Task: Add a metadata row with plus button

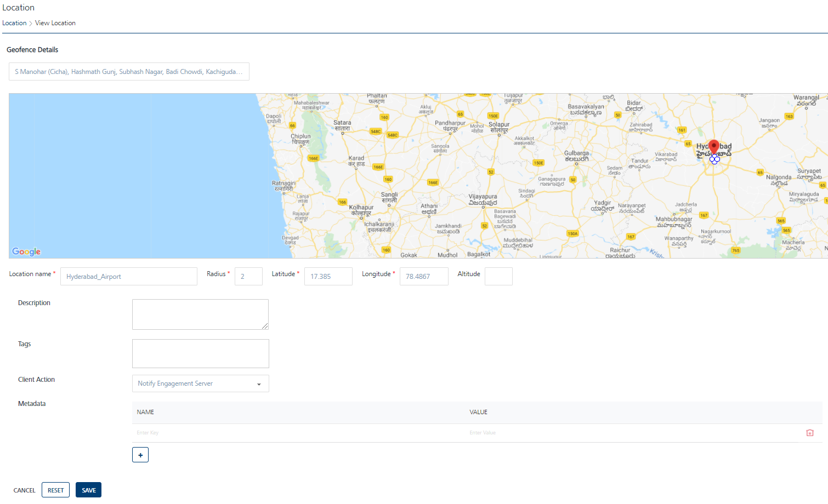Action: point(140,455)
